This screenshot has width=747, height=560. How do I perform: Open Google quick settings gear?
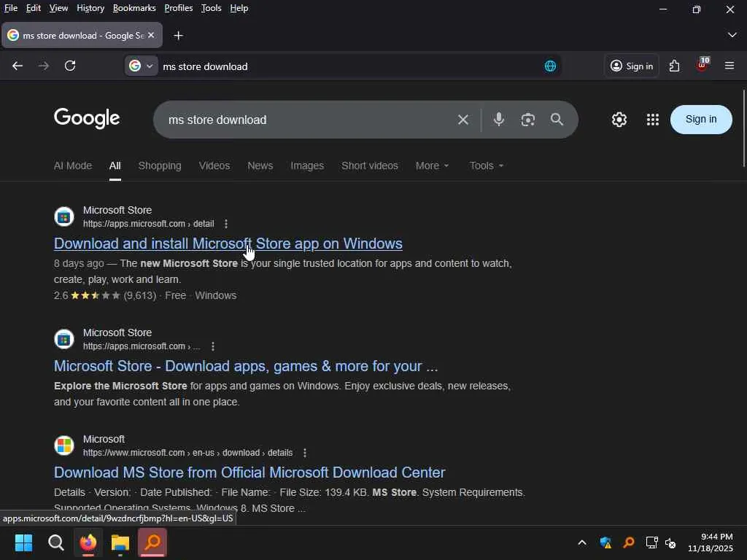(x=619, y=120)
